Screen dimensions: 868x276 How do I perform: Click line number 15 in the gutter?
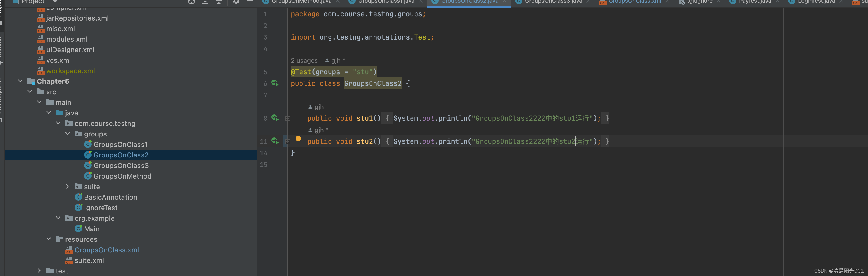pos(264,165)
